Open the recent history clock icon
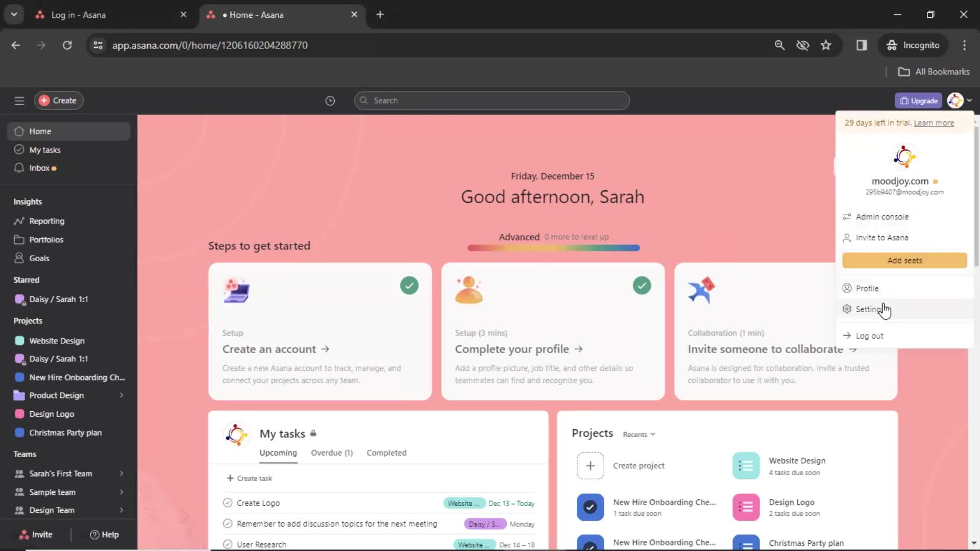Image resolution: width=980 pixels, height=551 pixels. click(x=330, y=101)
